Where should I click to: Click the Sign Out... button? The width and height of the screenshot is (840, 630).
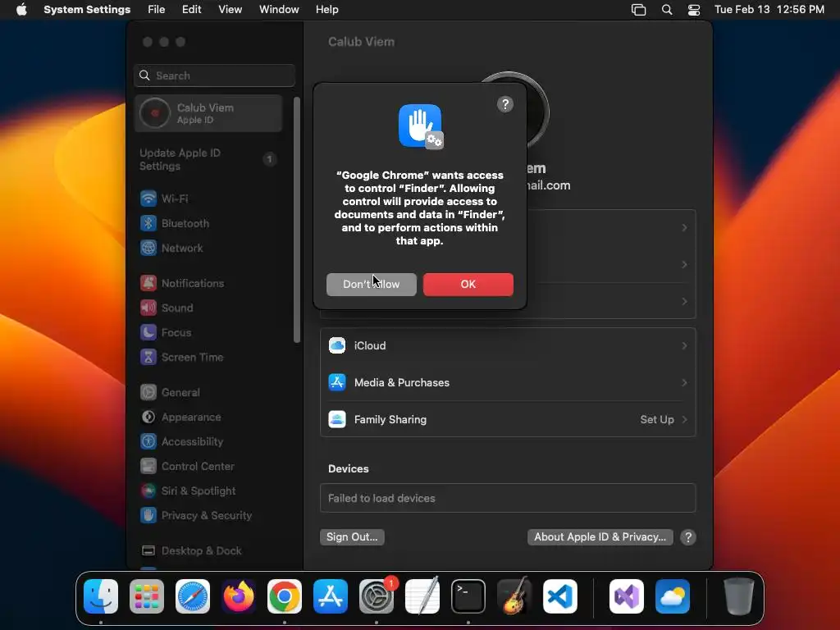352,536
